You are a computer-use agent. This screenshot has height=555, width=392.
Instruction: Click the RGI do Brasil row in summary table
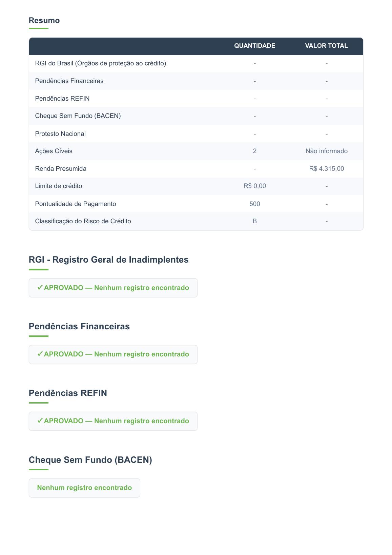100,63
